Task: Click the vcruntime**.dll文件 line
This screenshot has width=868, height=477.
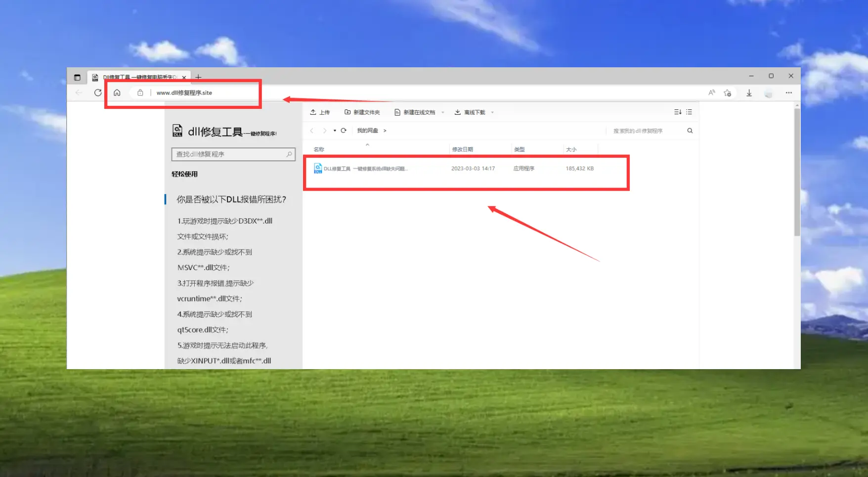Action: (210, 299)
